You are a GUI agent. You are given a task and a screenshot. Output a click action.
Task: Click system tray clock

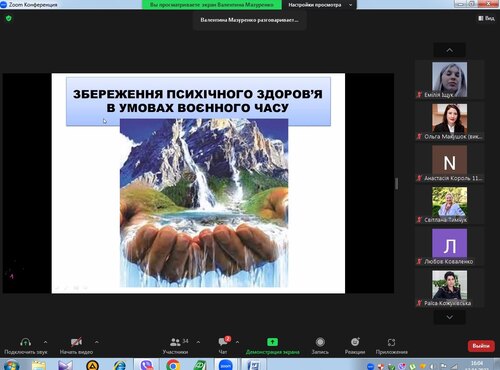pos(477,365)
